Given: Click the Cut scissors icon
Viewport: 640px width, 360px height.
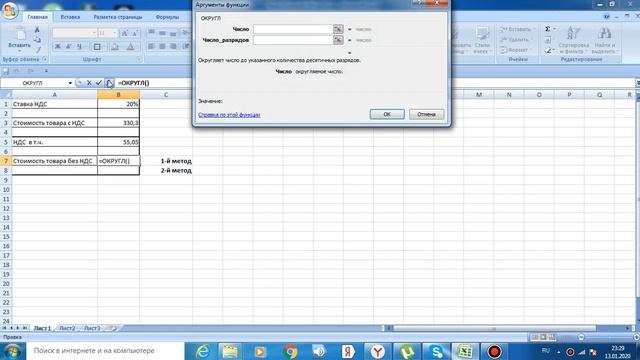Looking at the screenshot, I should (37, 30).
